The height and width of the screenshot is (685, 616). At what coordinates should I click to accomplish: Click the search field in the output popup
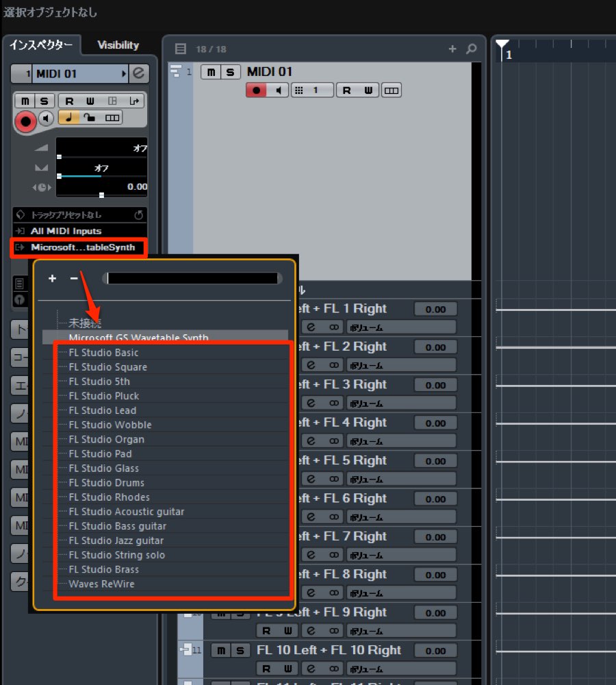coord(192,278)
